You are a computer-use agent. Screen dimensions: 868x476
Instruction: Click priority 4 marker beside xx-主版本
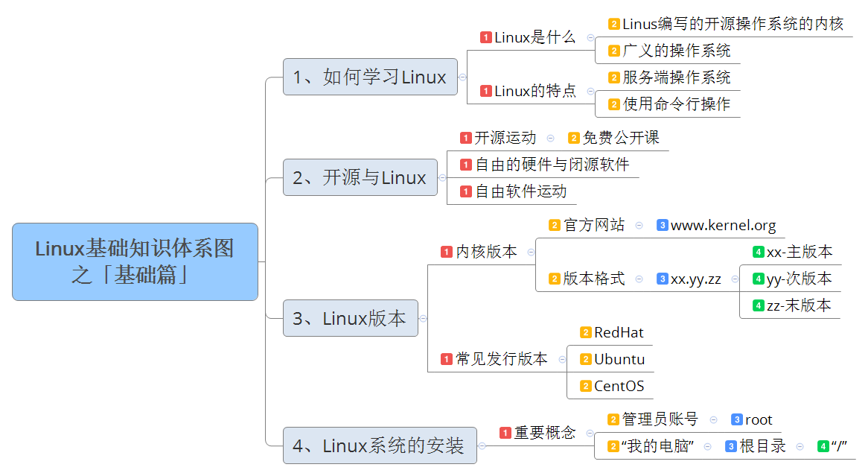coord(759,252)
